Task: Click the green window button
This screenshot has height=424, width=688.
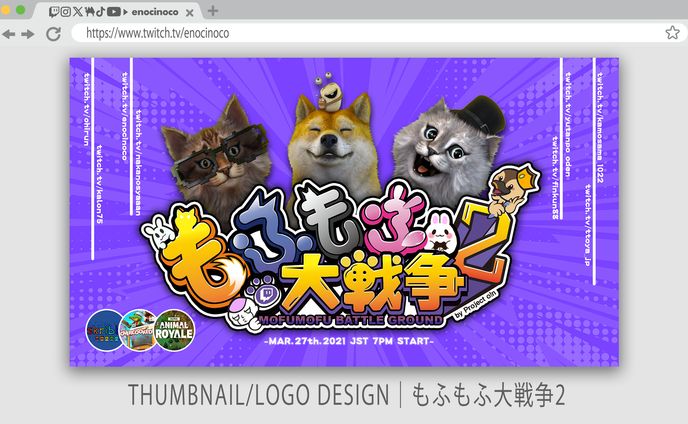Action: [21, 10]
